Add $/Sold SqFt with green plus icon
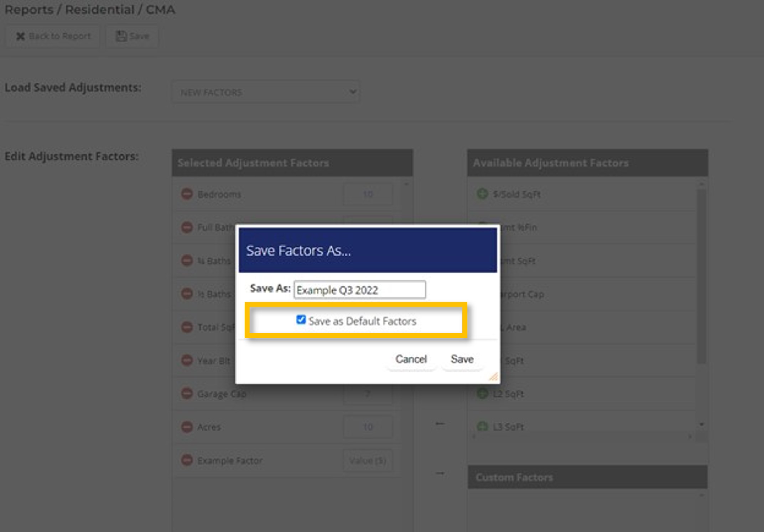 tap(482, 194)
